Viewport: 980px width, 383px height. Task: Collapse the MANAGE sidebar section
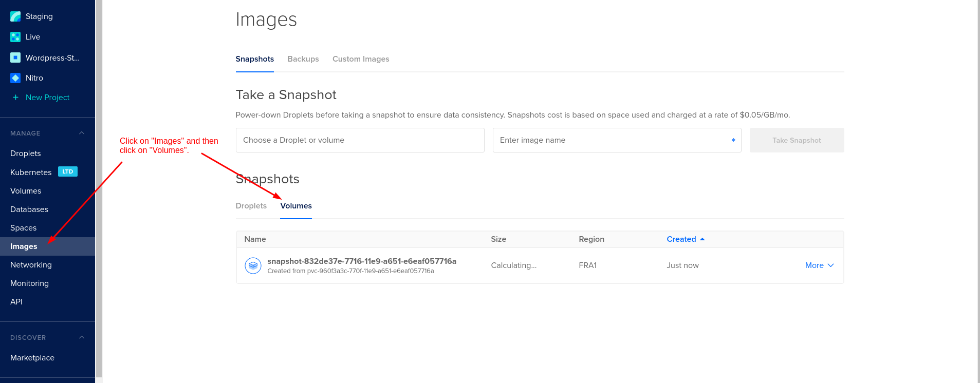tap(82, 133)
